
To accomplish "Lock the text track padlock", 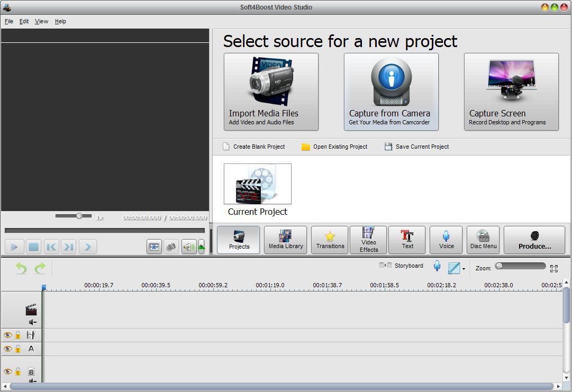I will coord(18,349).
